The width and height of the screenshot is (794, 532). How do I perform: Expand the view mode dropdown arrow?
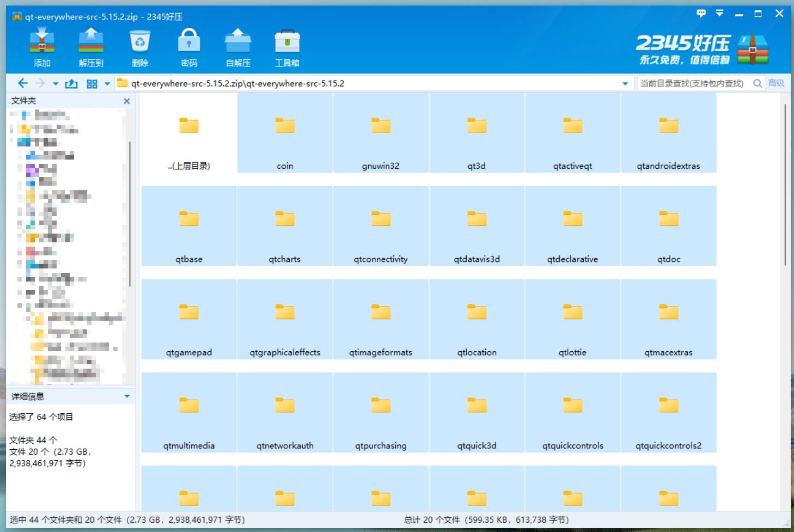pos(107,84)
